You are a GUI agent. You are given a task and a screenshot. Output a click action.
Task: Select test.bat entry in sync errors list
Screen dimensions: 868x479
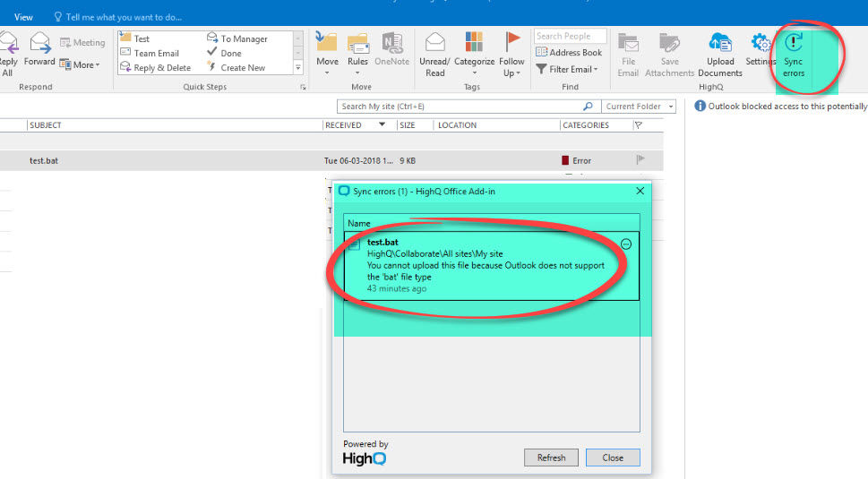coord(492,266)
